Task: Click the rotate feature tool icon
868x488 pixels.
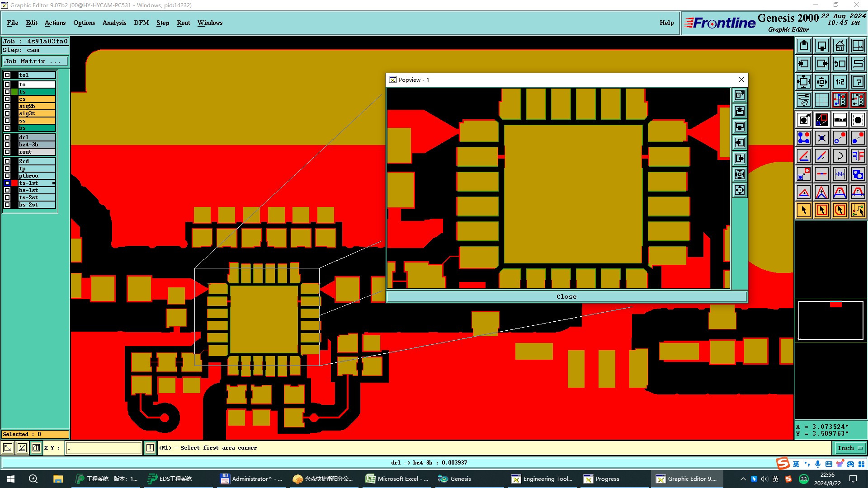Action: pyautogui.click(x=840, y=156)
